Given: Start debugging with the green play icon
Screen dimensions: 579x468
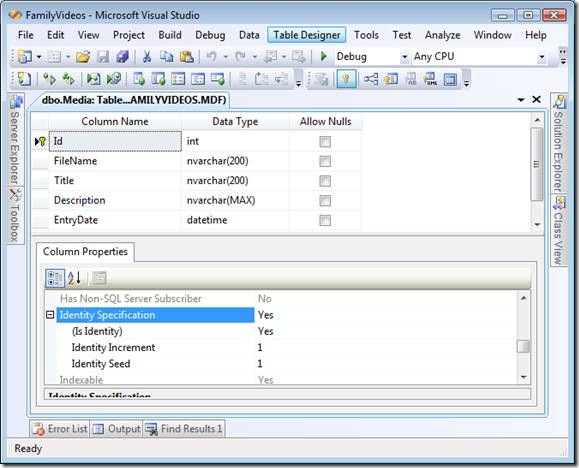Looking at the screenshot, I should [324, 57].
